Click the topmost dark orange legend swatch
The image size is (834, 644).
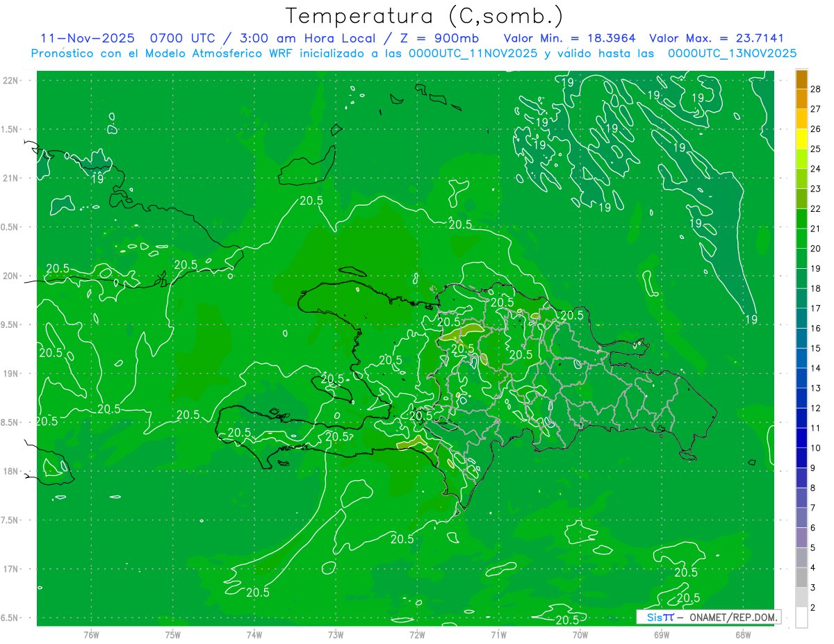coord(801,79)
